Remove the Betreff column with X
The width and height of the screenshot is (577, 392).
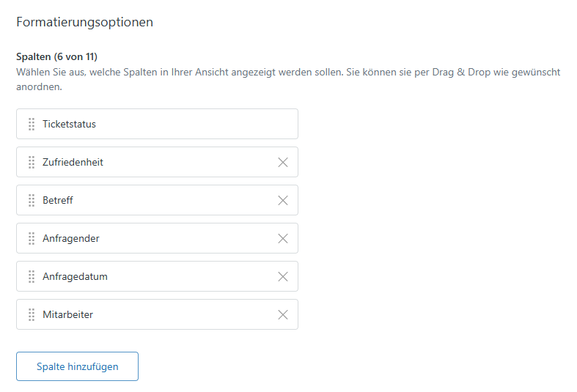click(x=283, y=200)
